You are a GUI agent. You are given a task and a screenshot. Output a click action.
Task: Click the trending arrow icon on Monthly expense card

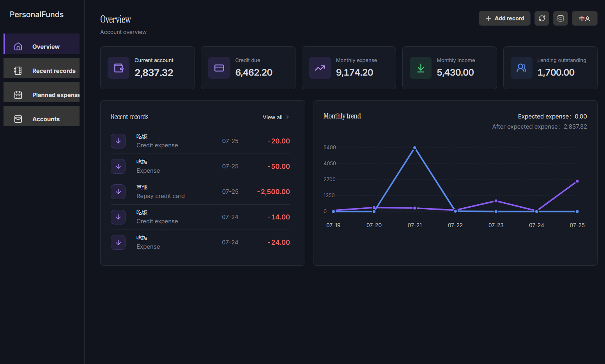tap(320, 68)
